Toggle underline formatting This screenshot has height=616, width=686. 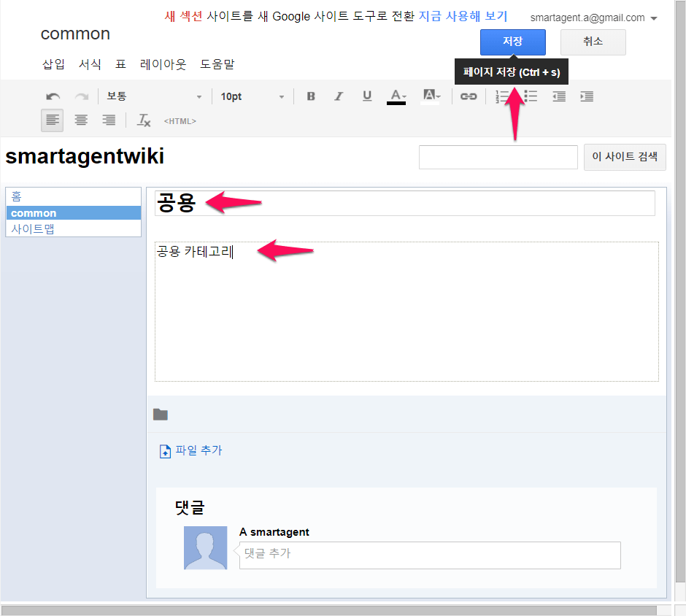pyautogui.click(x=367, y=96)
